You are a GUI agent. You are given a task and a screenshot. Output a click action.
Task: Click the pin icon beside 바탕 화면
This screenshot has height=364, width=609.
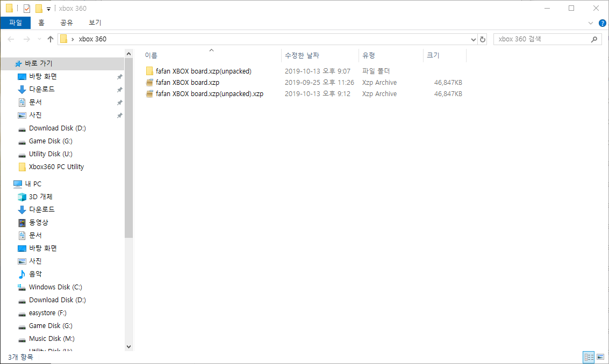(120, 77)
